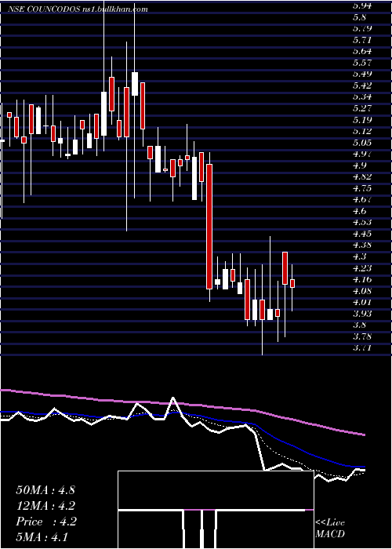Screen dimensions: 392x549
Task: Click the 5.64 price axis label
Action: tap(362, 51)
